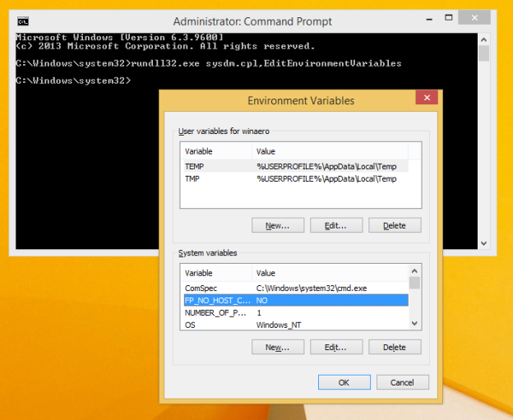Minimize the Command Prompt window
Screen dimensions: 513x420
click(429, 19)
